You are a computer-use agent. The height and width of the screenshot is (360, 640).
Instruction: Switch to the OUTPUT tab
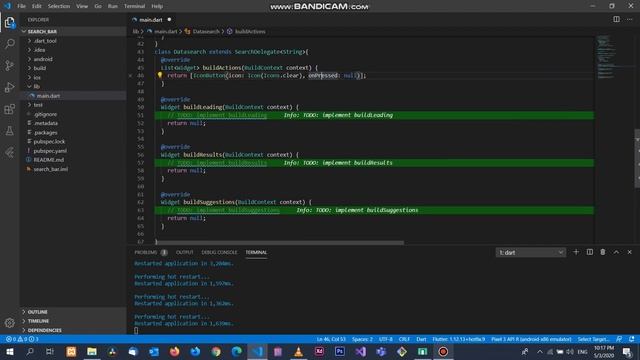point(184,252)
